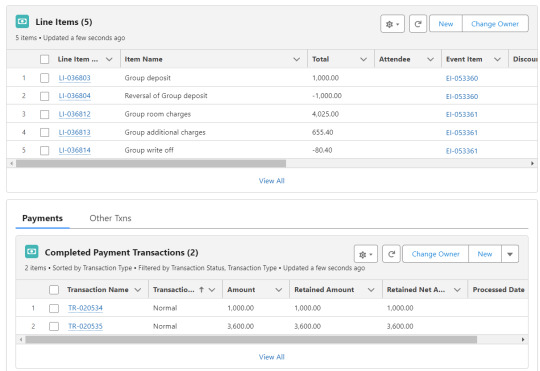Click the Completed Payment Transactions object icon
Image resolution: width=540 pixels, height=371 pixels.
[32, 251]
